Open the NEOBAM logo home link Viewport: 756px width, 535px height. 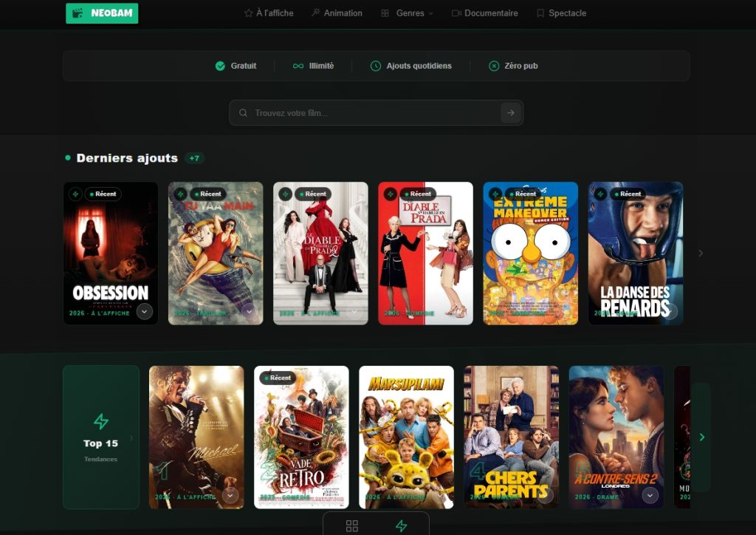[x=102, y=13]
